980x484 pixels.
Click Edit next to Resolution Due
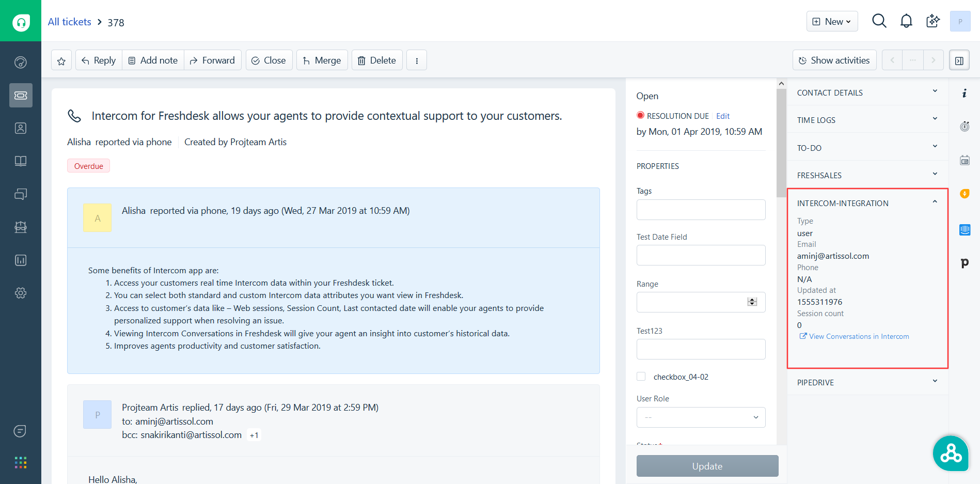(723, 116)
